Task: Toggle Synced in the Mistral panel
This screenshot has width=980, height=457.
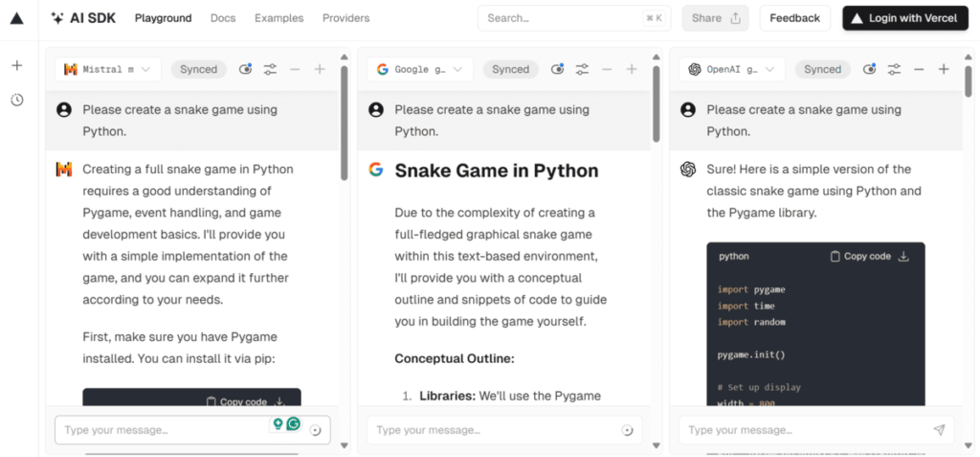Action: pyautogui.click(x=199, y=70)
